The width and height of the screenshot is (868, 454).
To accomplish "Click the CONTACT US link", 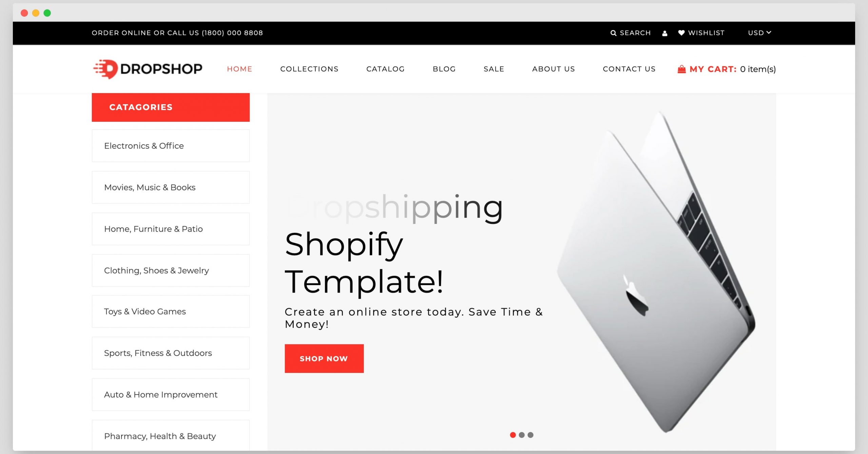I will coord(629,69).
